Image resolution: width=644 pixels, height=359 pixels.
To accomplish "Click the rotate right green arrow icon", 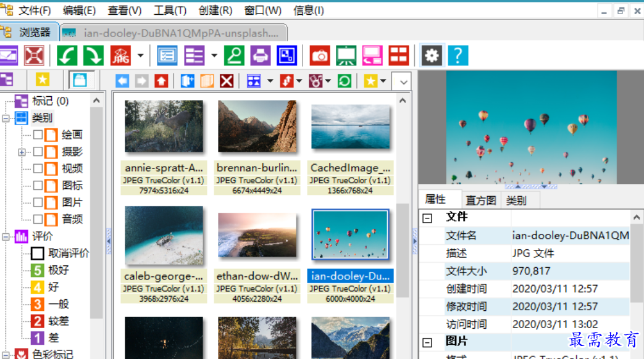I will 94,56.
